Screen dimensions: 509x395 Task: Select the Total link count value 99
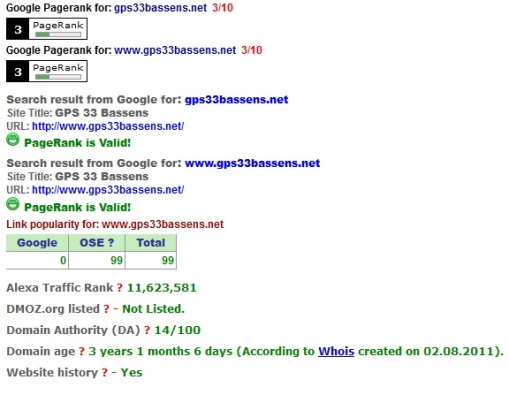pyautogui.click(x=168, y=260)
